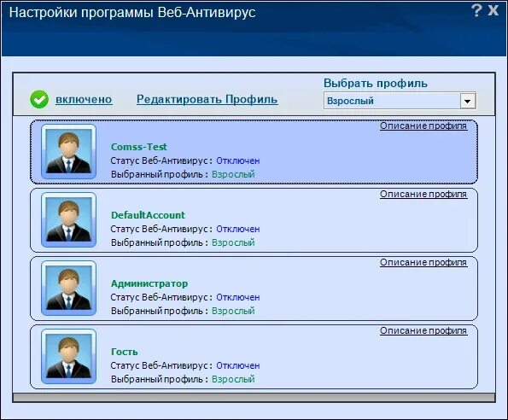The height and width of the screenshot is (420, 508).
Task: Click 'Отключен' status of Comss-Test
Action: coord(238,160)
